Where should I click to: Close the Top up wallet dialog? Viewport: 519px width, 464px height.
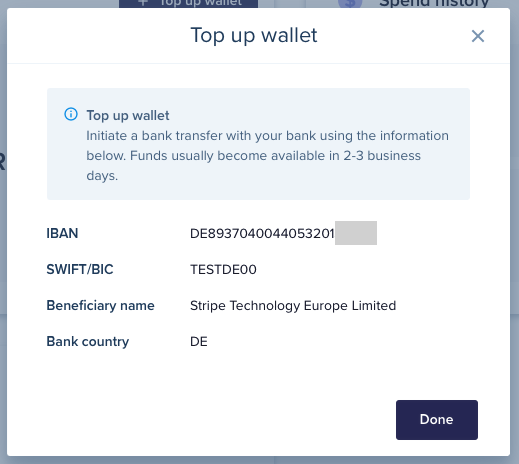478,36
